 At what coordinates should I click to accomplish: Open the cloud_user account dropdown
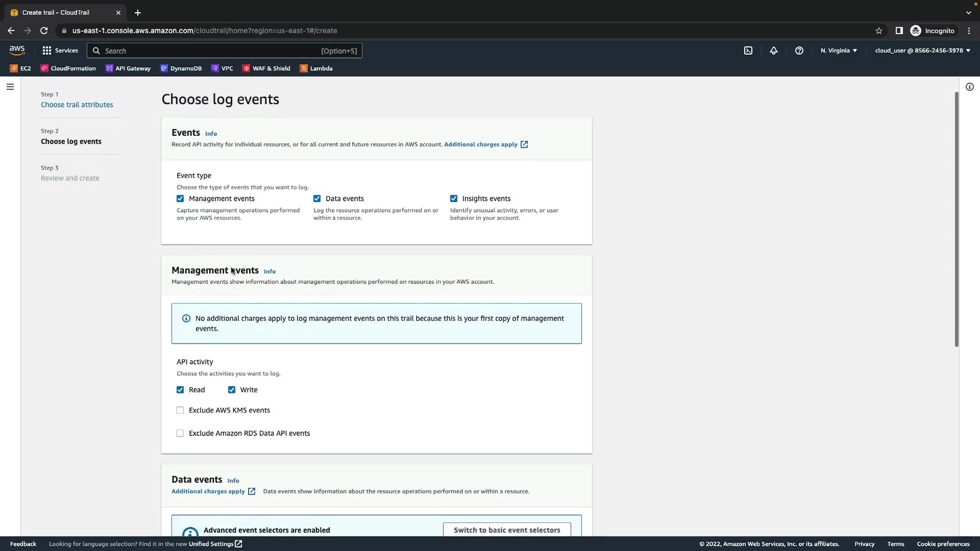922,51
